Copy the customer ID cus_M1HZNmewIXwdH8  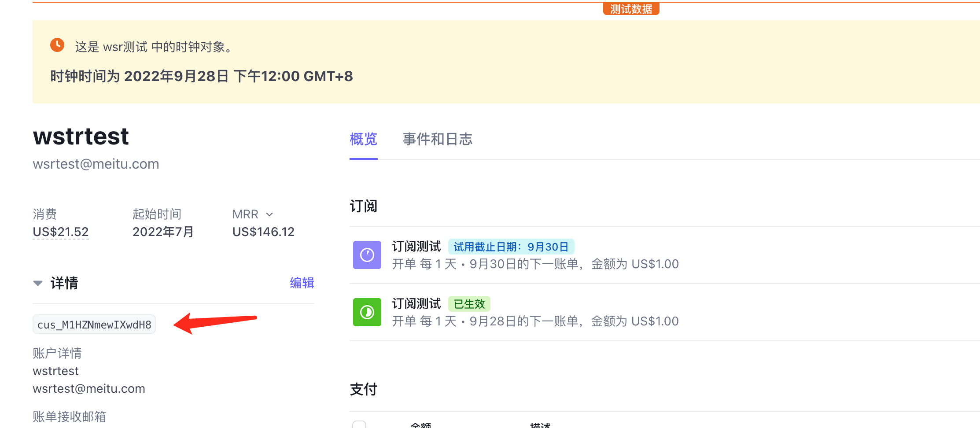tap(94, 325)
